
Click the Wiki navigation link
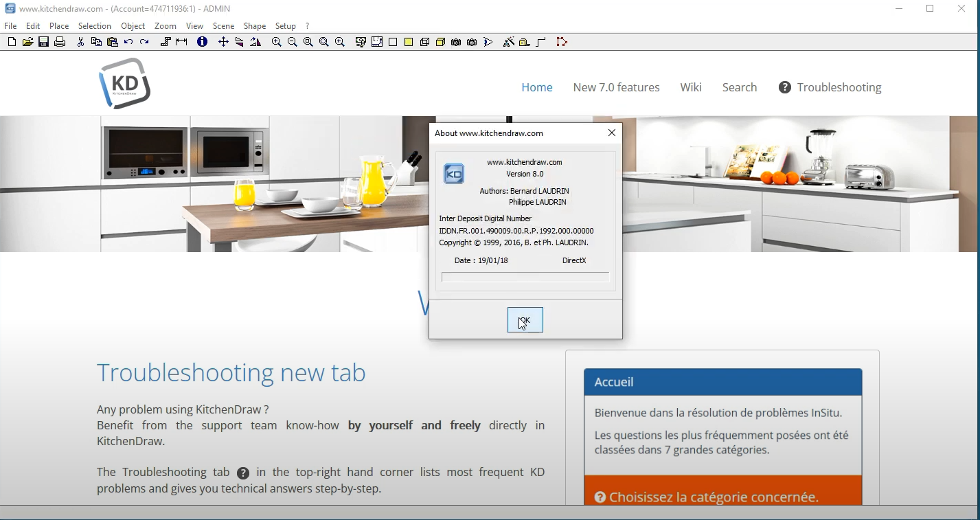tap(690, 87)
